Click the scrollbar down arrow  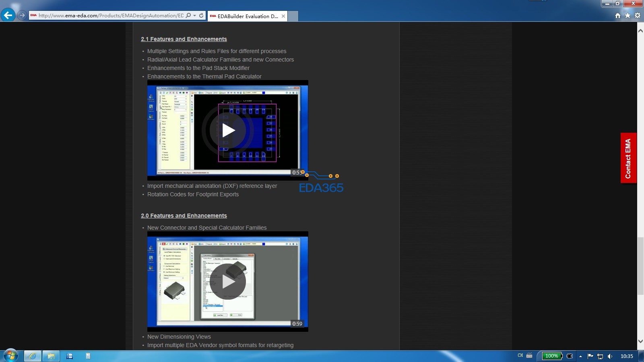(640, 341)
